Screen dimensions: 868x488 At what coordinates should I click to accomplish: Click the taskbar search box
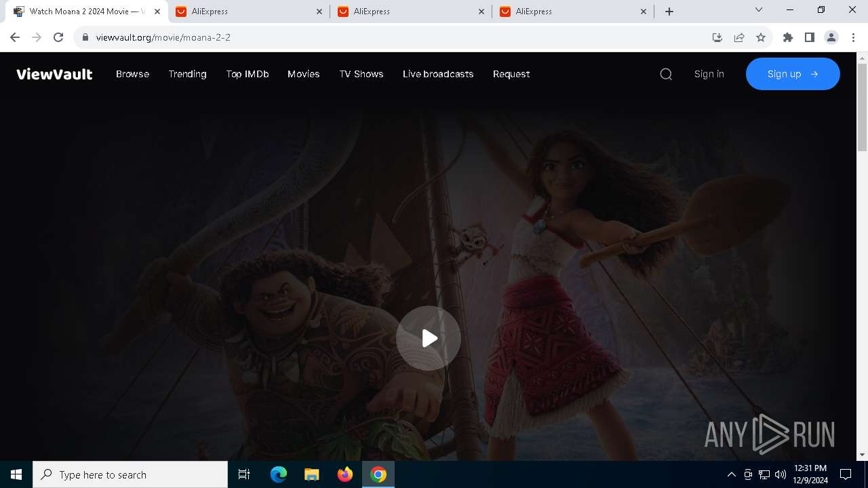pyautogui.click(x=130, y=474)
